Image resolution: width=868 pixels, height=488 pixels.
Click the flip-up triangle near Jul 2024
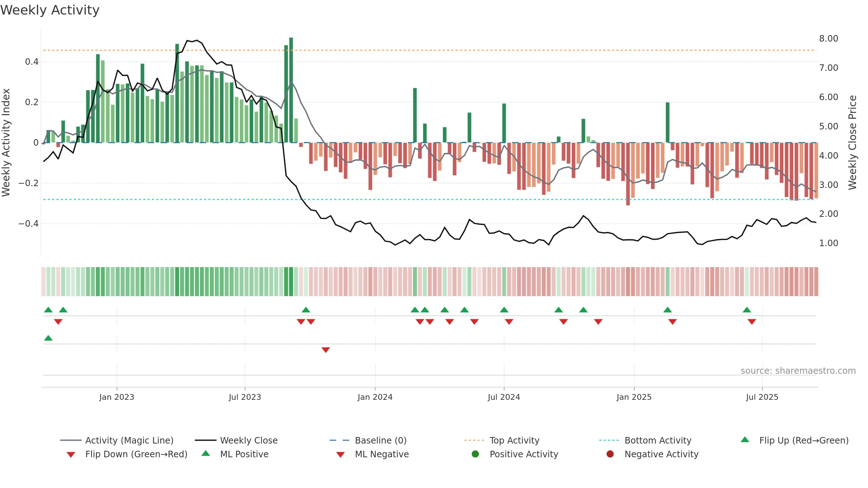coord(504,310)
